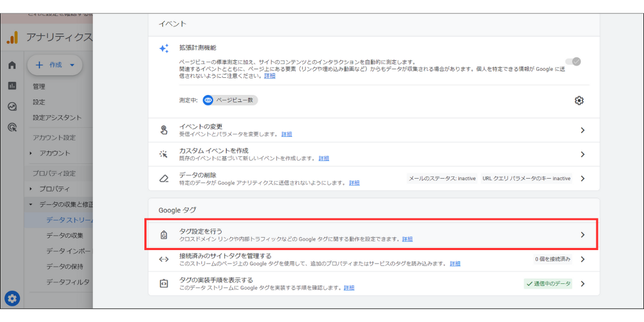
Task: Select データの保持 in the sidebar
Action: pos(64,267)
